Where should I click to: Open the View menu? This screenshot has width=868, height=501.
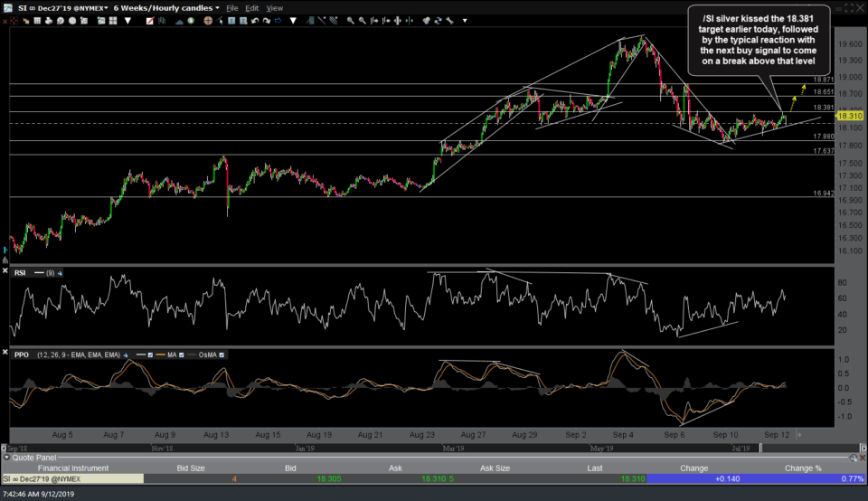point(274,8)
